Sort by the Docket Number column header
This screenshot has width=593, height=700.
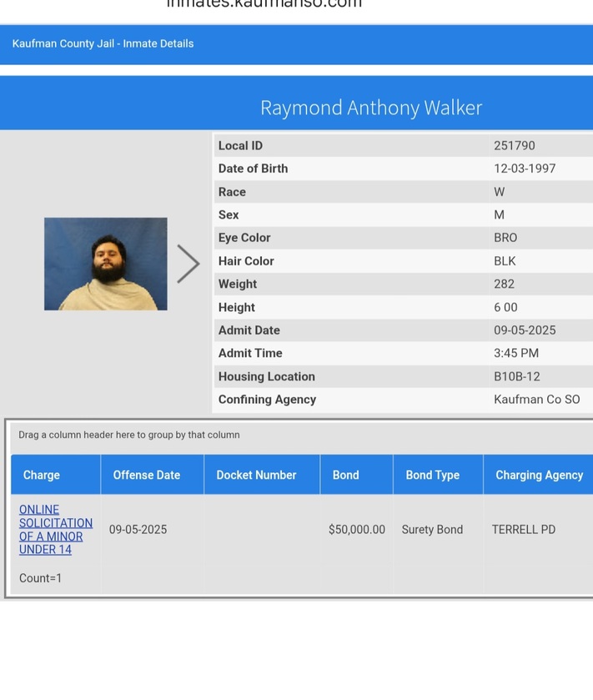coord(262,475)
